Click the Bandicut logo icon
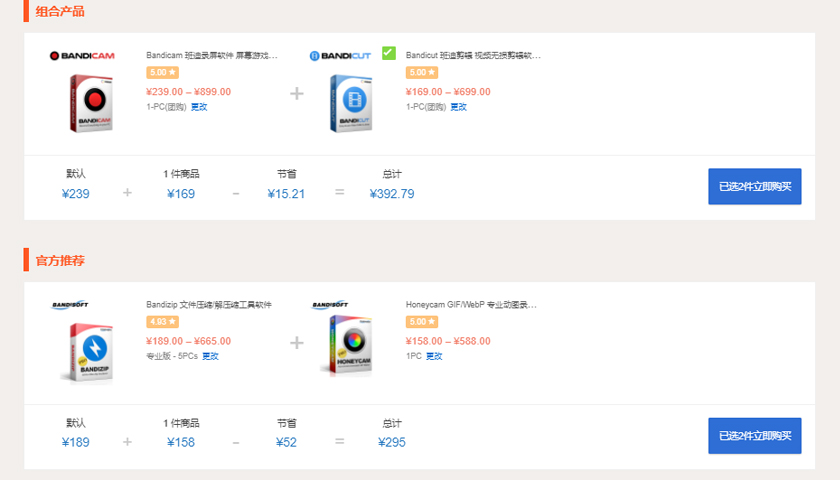The image size is (840, 480). (x=340, y=56)
